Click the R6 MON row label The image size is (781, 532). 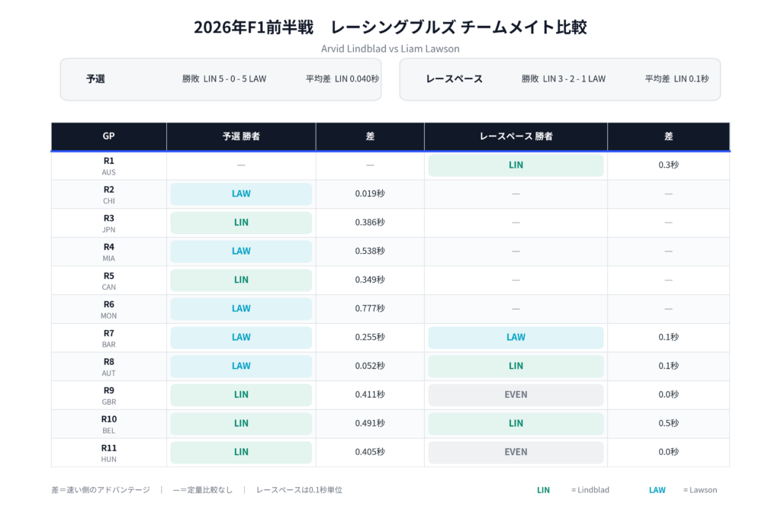click(x=108, y=309)
